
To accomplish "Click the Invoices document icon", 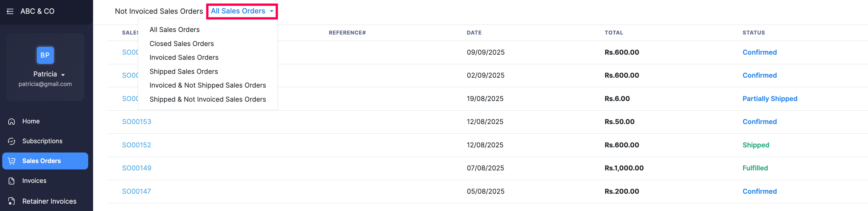I will (x=12, y=181).
